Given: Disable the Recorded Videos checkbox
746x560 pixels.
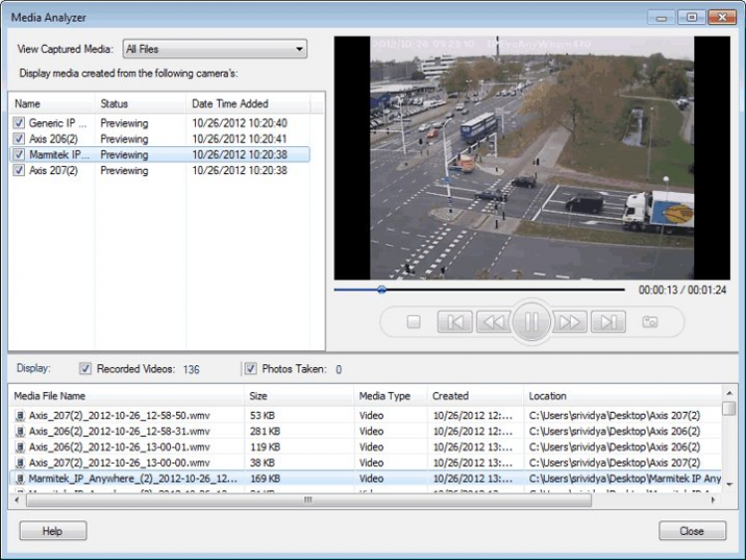Looking at the screenshot, I should (85, 369).
